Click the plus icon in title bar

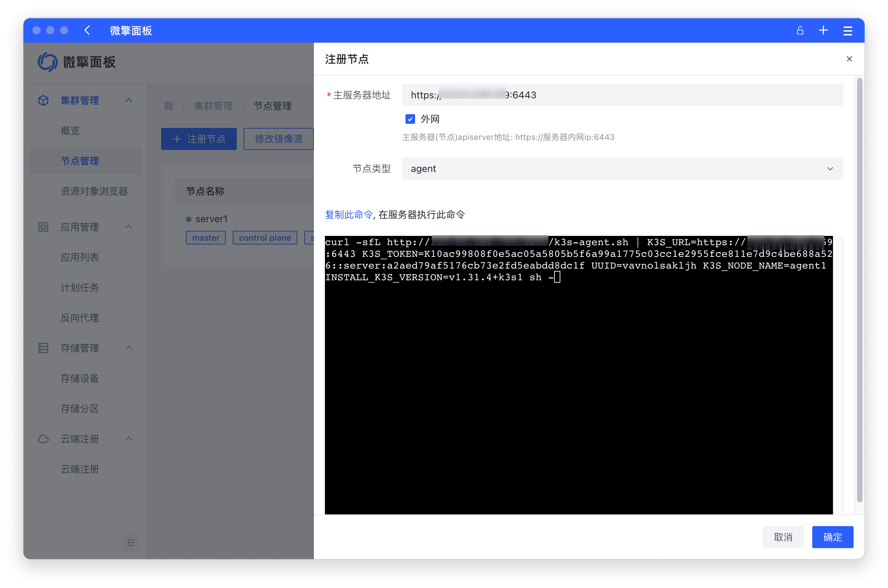click(823, 30)
